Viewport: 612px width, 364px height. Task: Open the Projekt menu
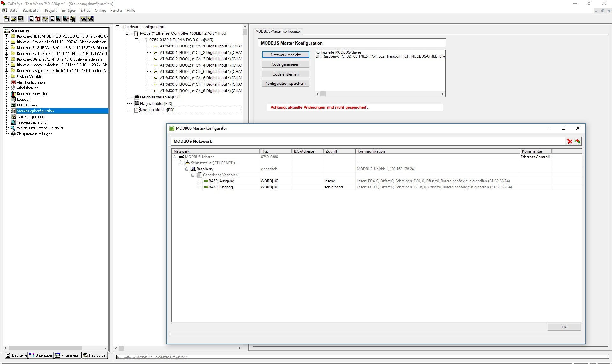[51, 11]
